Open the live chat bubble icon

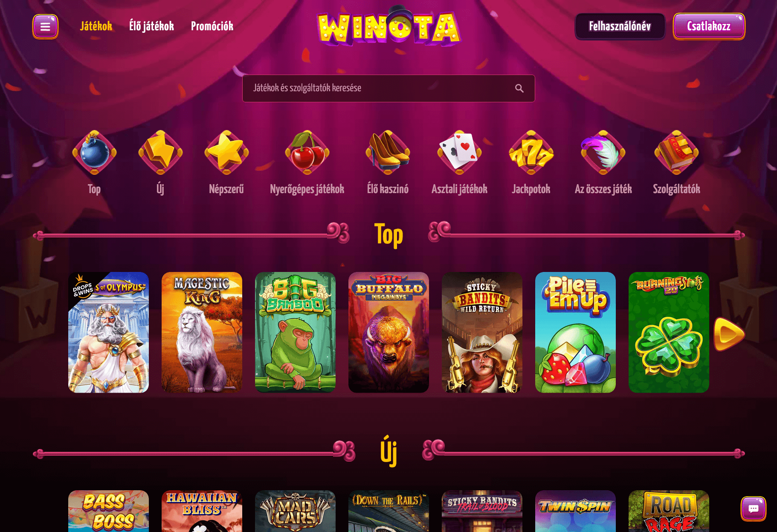[x=753, y=508]
